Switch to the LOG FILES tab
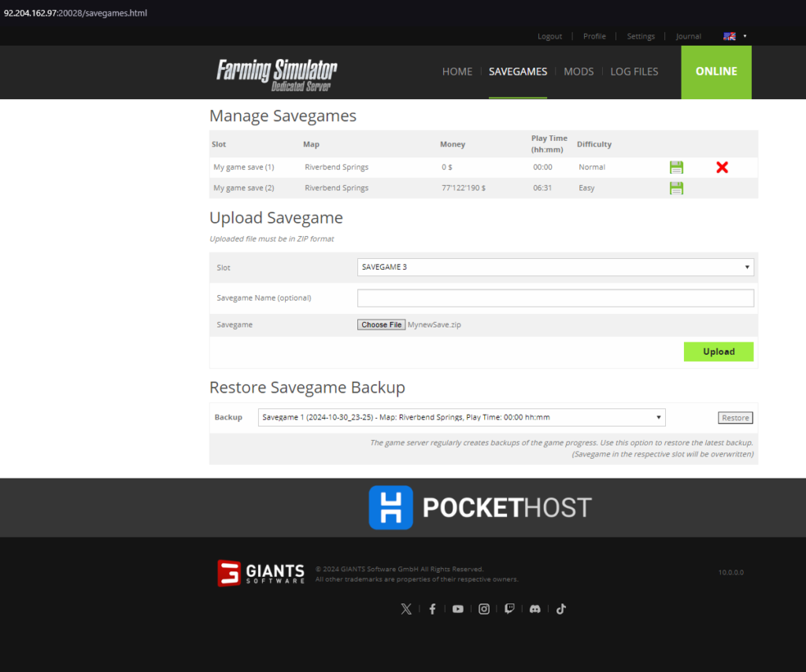Screen dimensions: 806x672 click(x=634, y=72)
